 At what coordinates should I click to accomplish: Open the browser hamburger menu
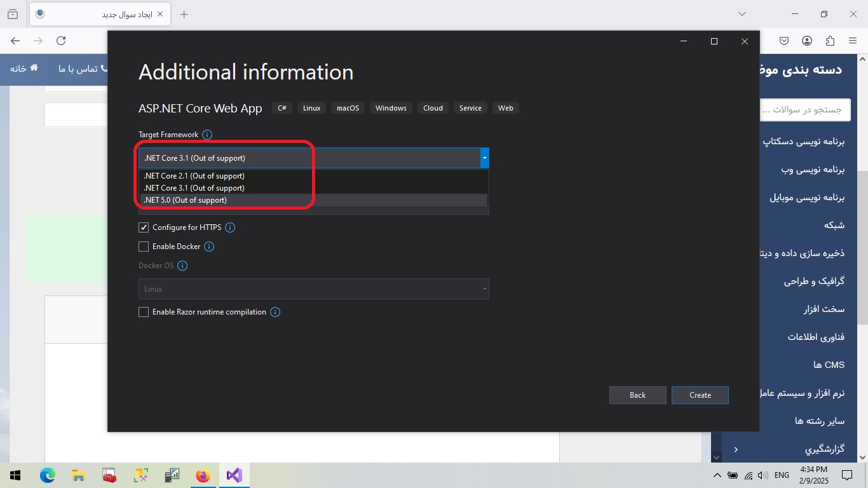click(853, 41)
